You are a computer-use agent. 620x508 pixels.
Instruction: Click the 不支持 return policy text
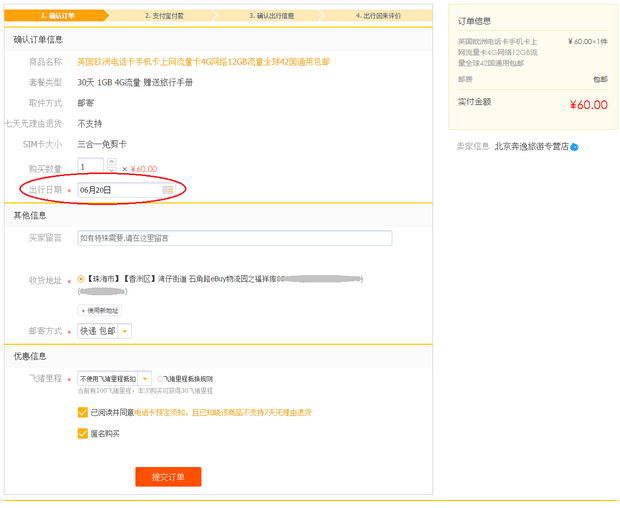click(x=89, y=124)
